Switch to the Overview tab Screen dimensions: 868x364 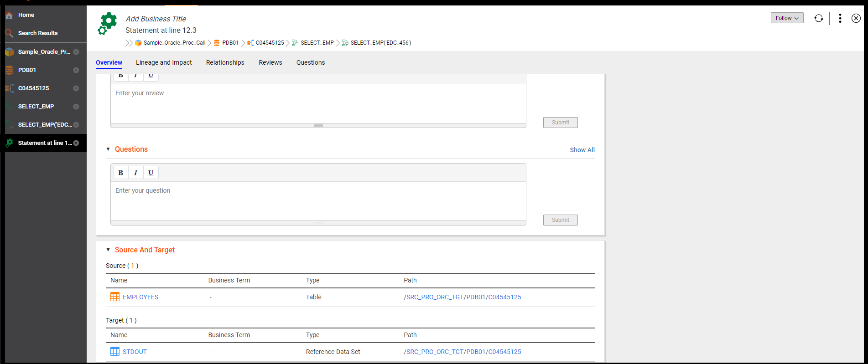click(x=109, y=62)
